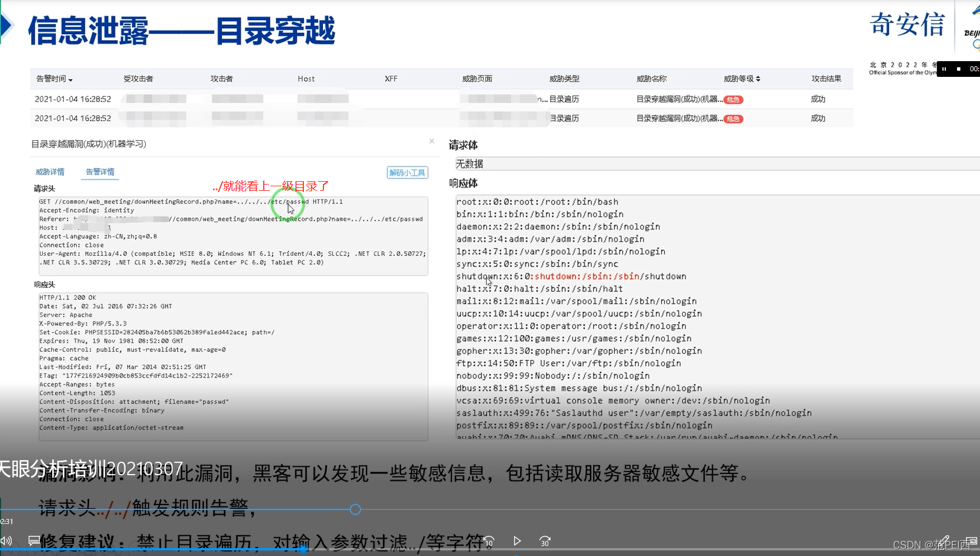The width and height of the screenshot is (980, 556).
Task: Sort by 告警时间 column arrow
Action: point(70,80)
